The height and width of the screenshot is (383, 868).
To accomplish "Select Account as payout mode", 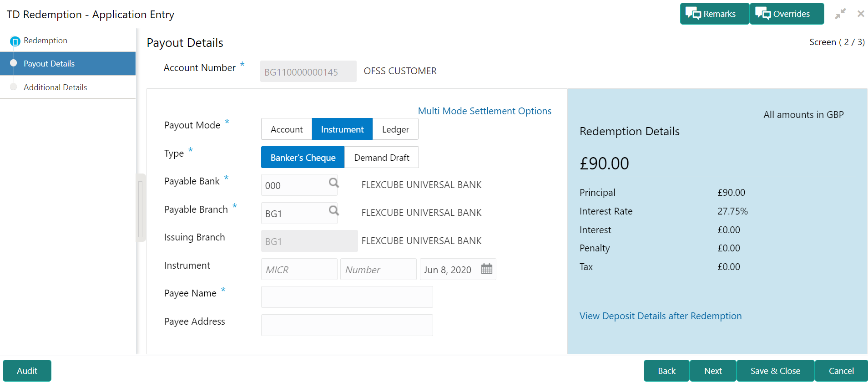I will point(287,129).
